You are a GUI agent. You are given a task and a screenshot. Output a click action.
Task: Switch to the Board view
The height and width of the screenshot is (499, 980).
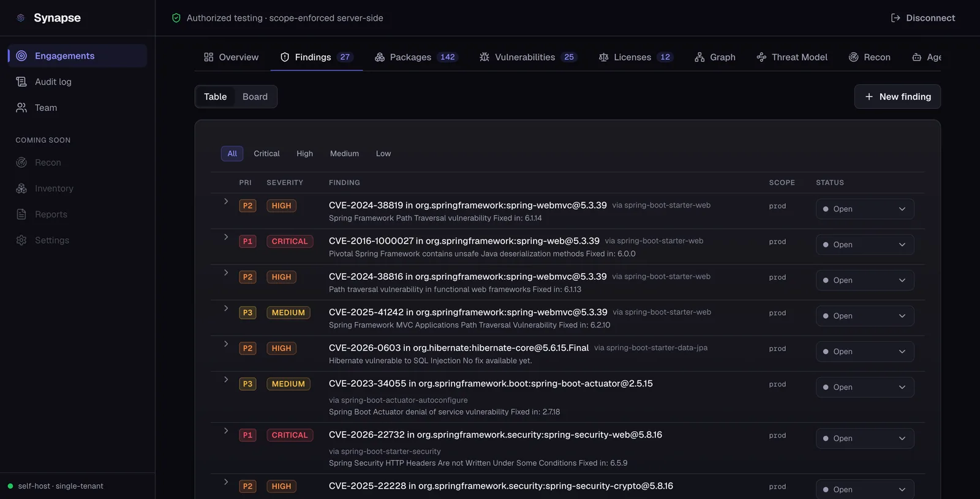(x=255, y=97)
